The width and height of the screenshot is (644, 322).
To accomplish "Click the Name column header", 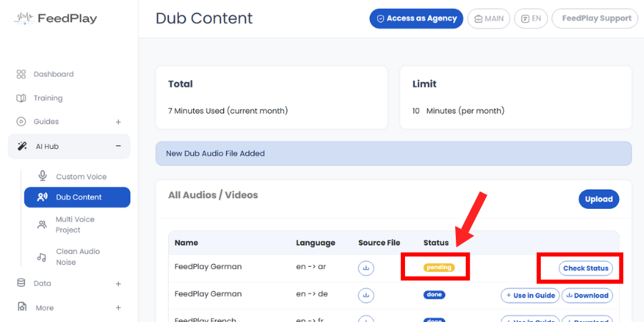I will [186, 243].
